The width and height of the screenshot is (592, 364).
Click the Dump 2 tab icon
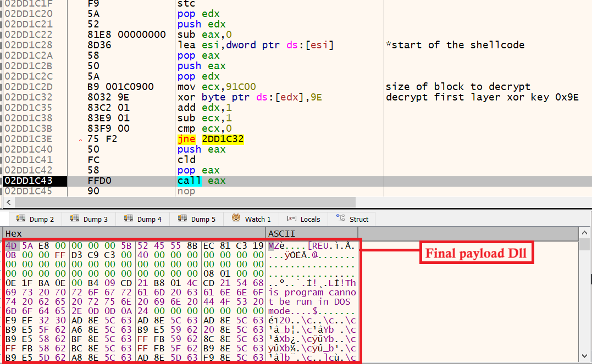[x=21, y=219]
